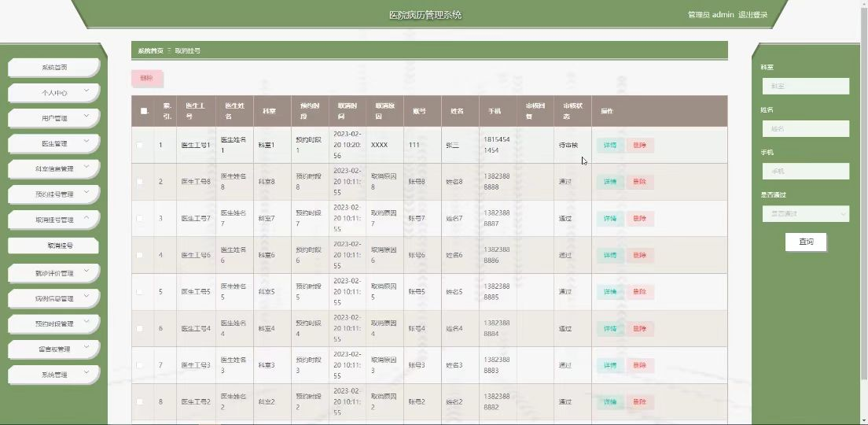
Task: Click the 系统首页 breadcrumb link
Action: click(x=151, y=50)
